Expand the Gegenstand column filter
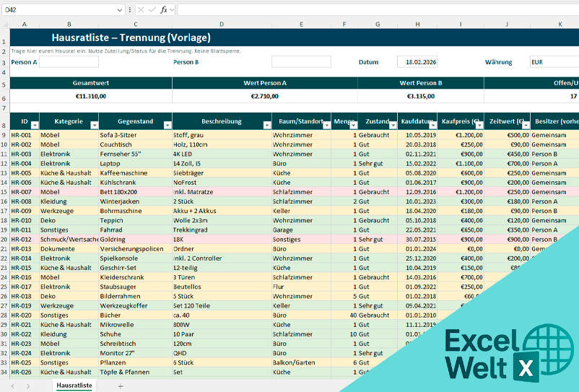This screenshot has width=579, height=392. (x=167, y=125)
